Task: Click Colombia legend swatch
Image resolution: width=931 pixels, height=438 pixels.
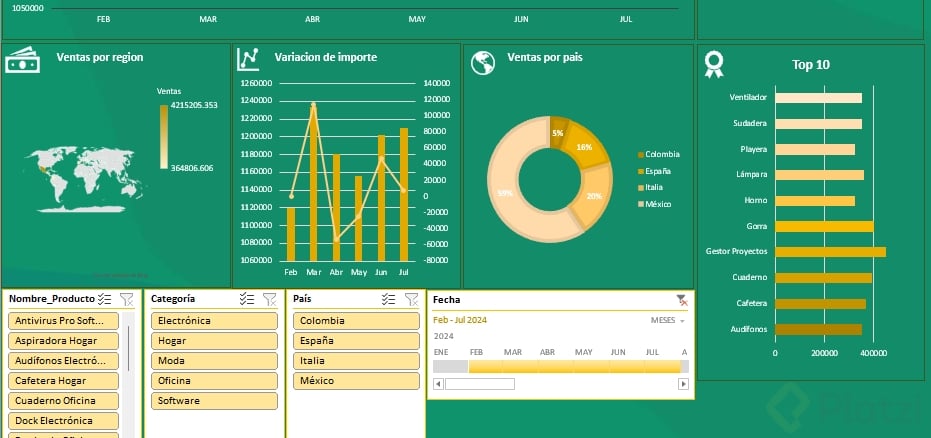Action: pos(640,155)
